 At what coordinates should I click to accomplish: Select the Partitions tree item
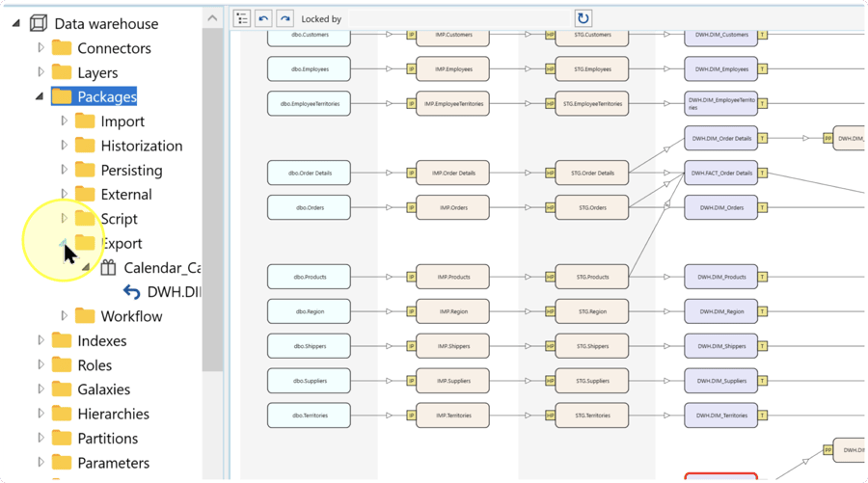pos(108,439)
